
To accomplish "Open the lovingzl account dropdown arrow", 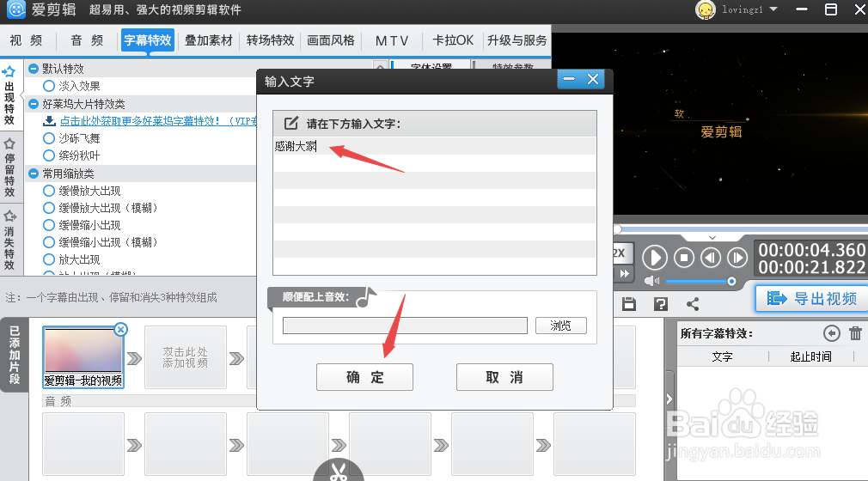I will point(773,9).
